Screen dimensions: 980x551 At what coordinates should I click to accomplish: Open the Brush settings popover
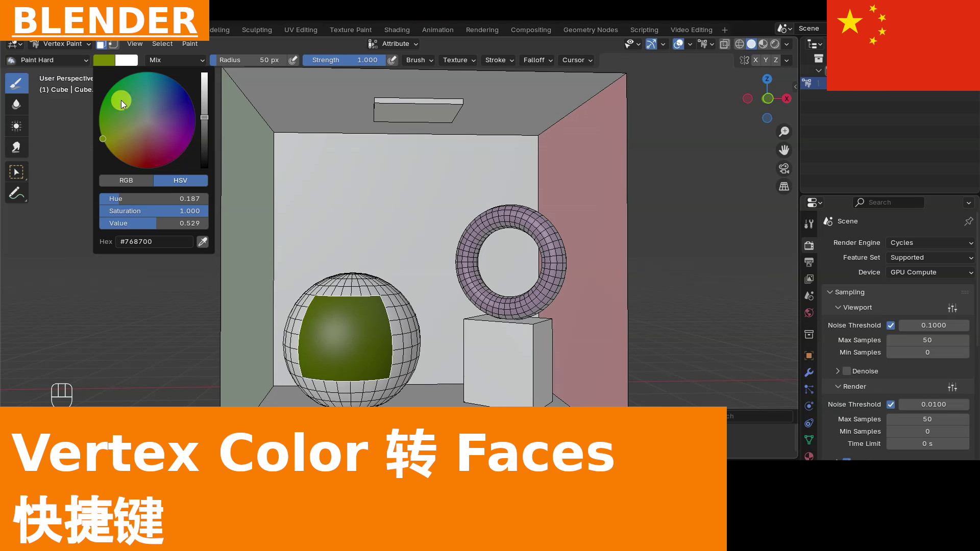click(x=420, y=60)
